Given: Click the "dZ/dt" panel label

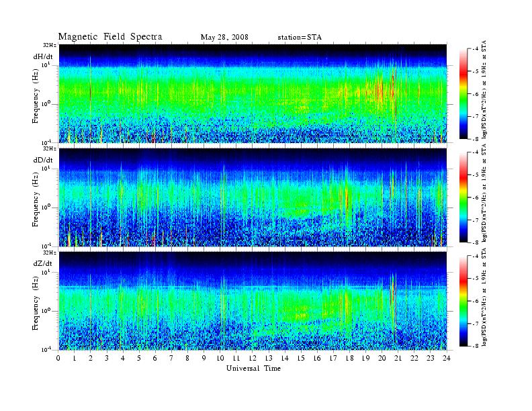Looking at the screenshot, I should pos(43,263).
